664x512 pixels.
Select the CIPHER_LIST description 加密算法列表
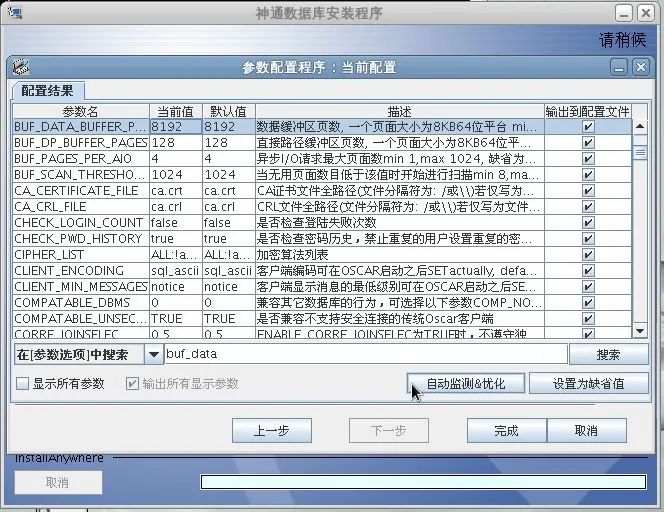point(400,255)
